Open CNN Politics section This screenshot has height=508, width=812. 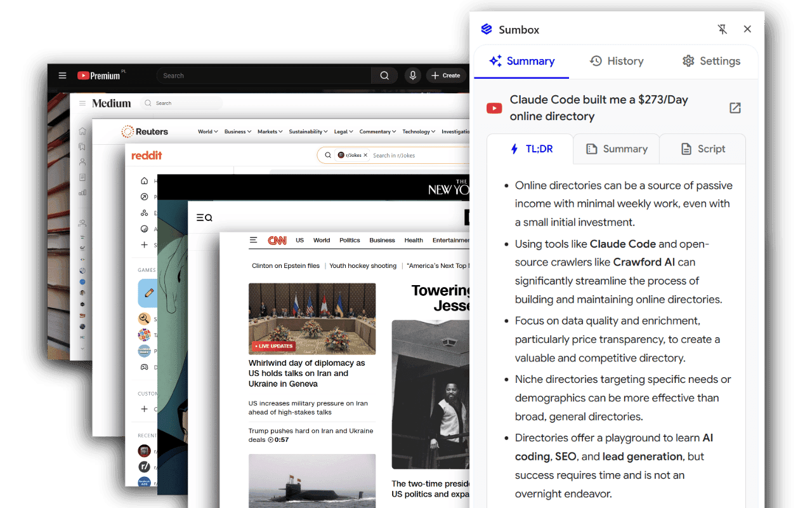pyautogui.click(x=350, y=240)
